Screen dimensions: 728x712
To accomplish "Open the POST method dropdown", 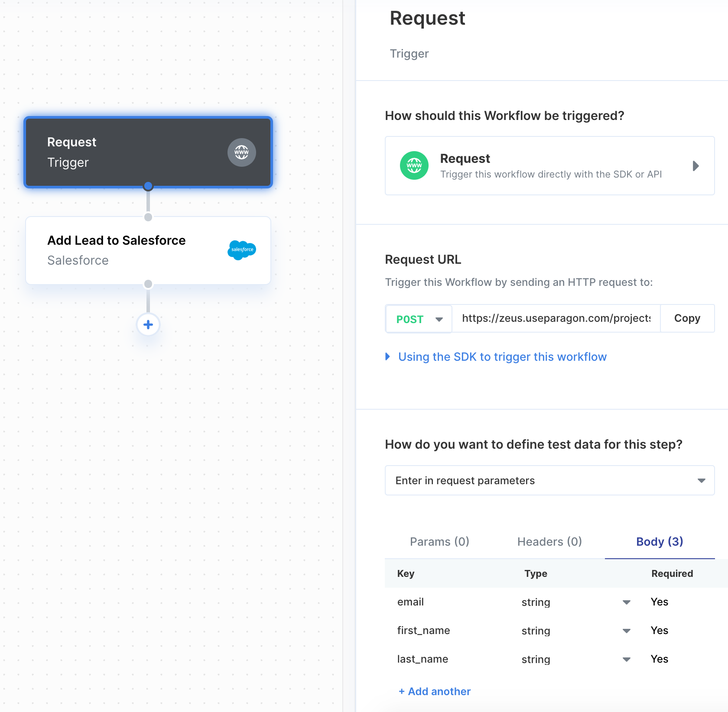I will click(419, 319).
